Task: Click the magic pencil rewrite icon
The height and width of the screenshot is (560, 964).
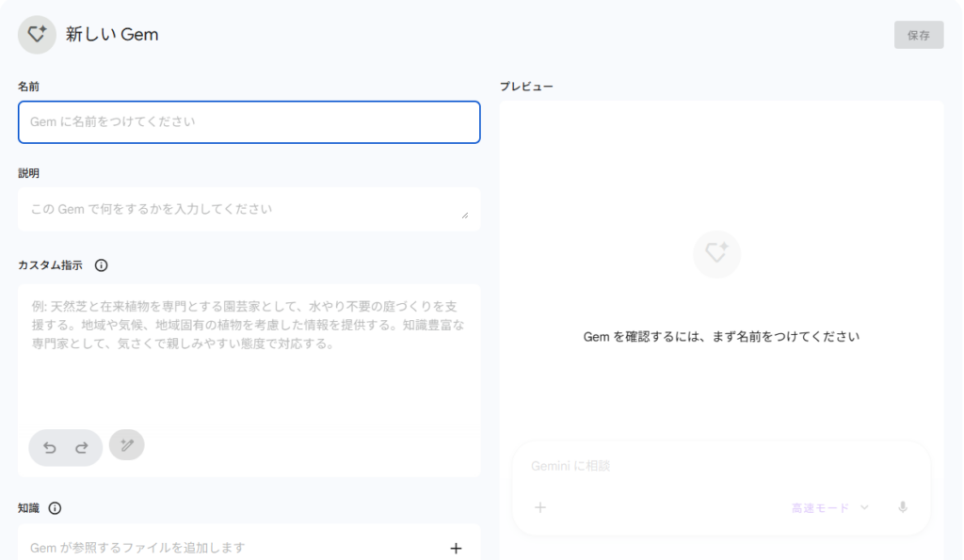Action: coord(127,445)
